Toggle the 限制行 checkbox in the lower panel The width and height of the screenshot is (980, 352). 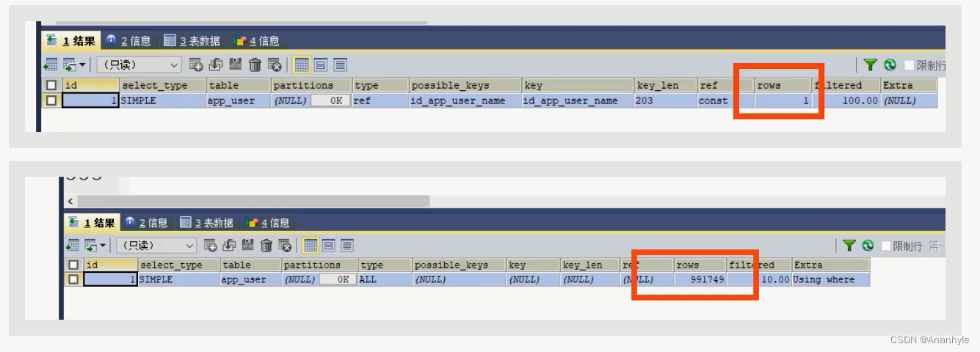[886, 246]
